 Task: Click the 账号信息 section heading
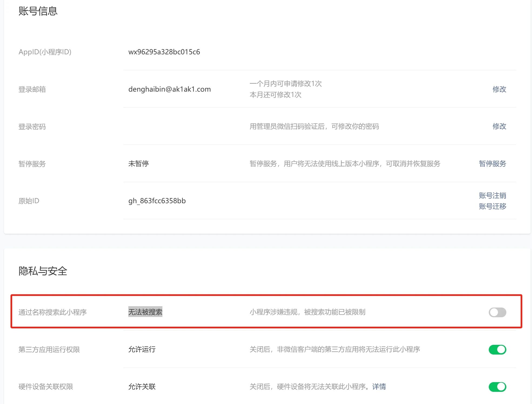click(x=38, y=11)
